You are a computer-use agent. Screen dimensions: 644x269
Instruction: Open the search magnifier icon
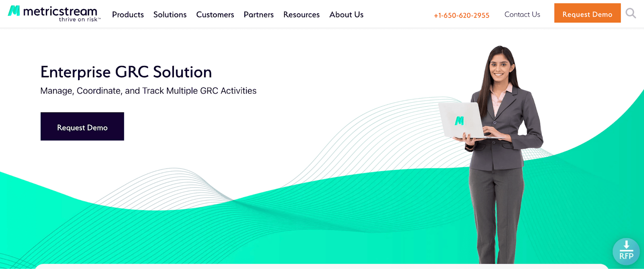coord(631,14)
